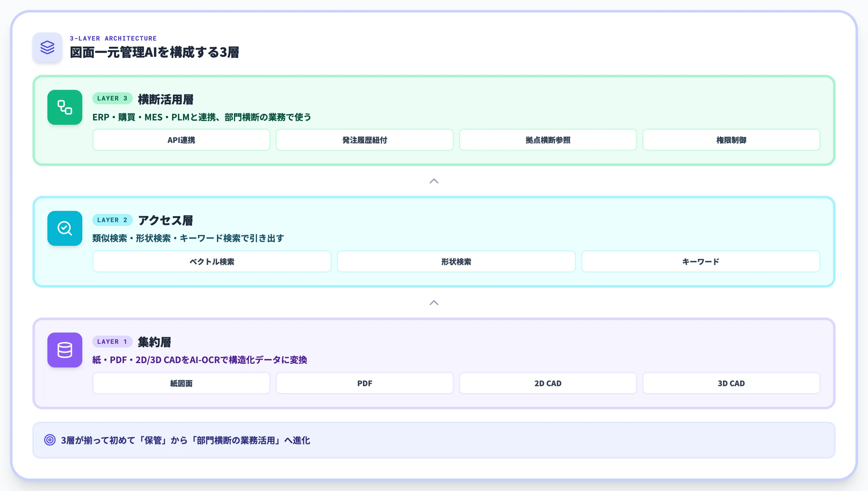Switch to the LAYER 2 badge
The width and height of the screenshot is (868, 491).
[112, 220]
